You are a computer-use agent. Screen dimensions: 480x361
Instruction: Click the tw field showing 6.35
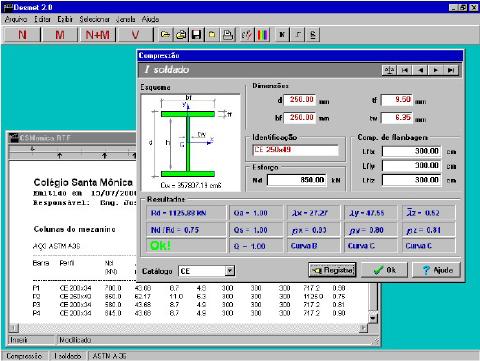pos(397,117)
